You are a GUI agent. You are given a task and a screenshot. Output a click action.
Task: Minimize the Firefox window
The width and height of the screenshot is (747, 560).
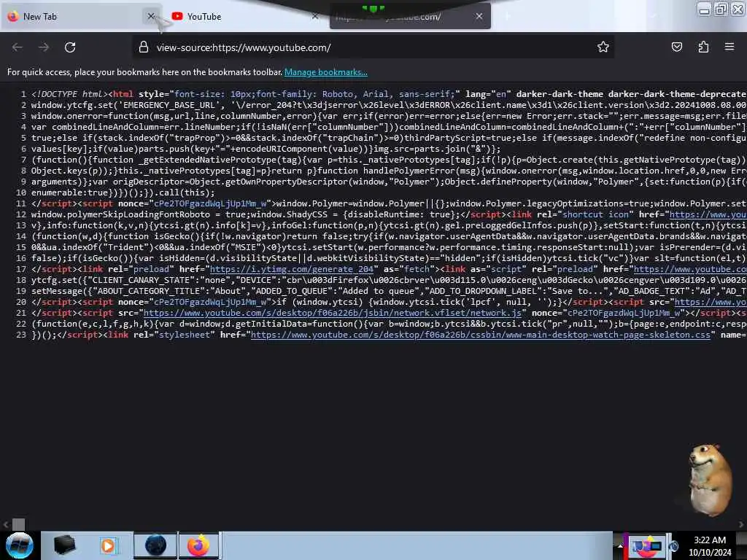[x=704, y=9]
